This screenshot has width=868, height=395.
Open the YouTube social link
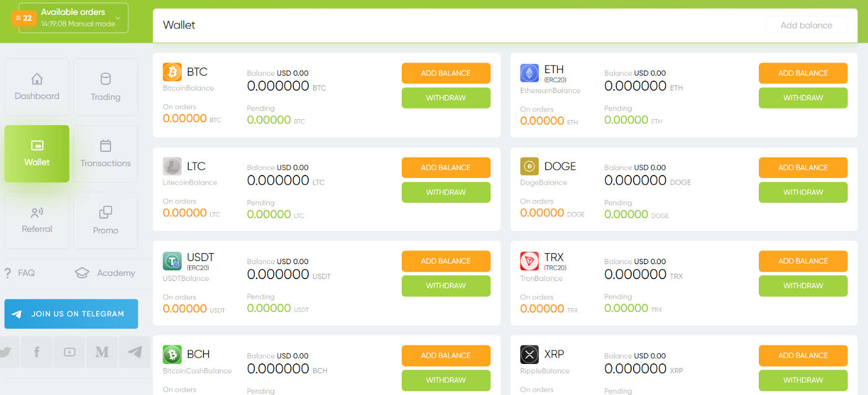pos(69,352)
